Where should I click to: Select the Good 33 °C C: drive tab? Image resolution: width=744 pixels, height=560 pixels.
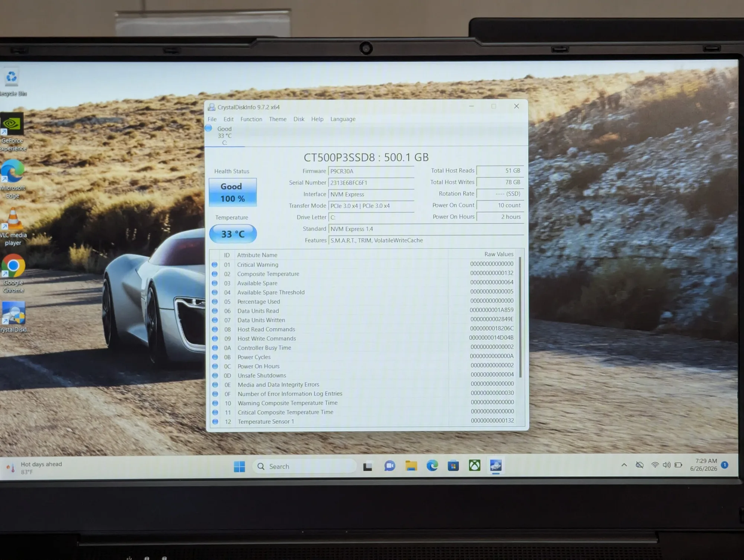(x=224, y=136)
